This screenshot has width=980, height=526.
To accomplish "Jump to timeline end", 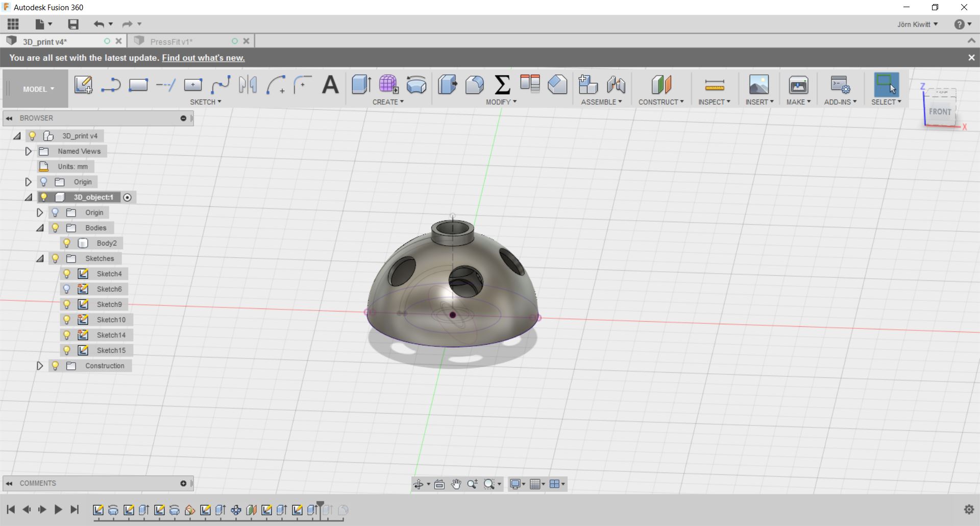I will click(75, 509).
